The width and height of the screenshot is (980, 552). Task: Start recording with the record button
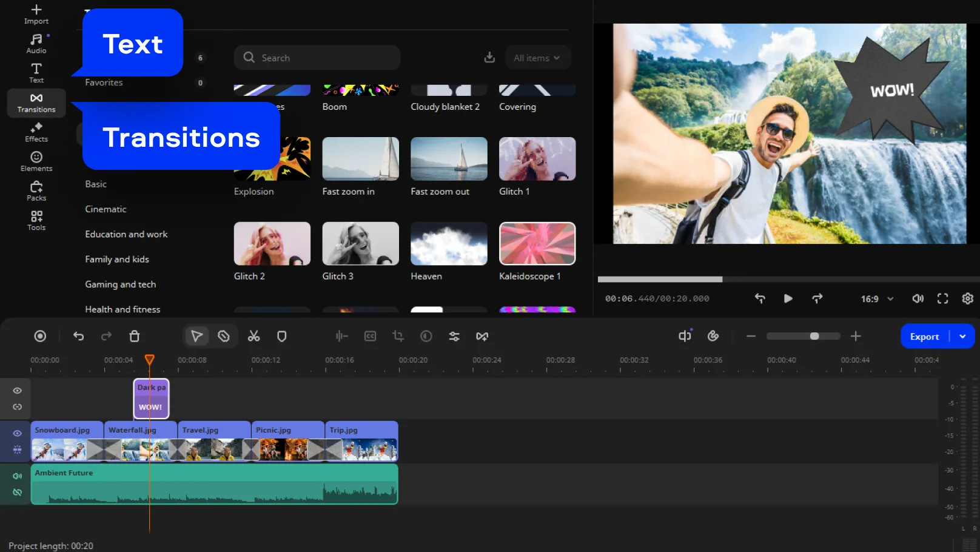click(40, 336)
